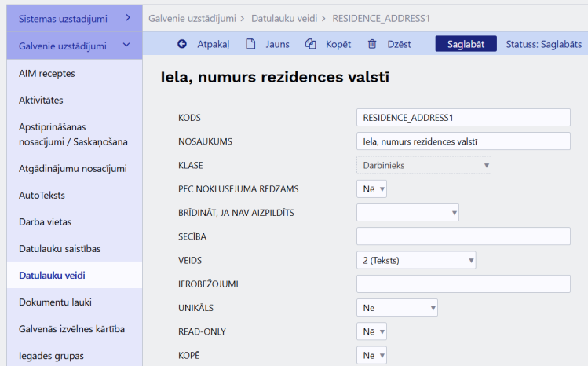This screenshot has height=366, width=588.
Task: Toggle Pēc noklusējuma redzams Nē selector
Action: pyautogui.click(x=371, y=189)
